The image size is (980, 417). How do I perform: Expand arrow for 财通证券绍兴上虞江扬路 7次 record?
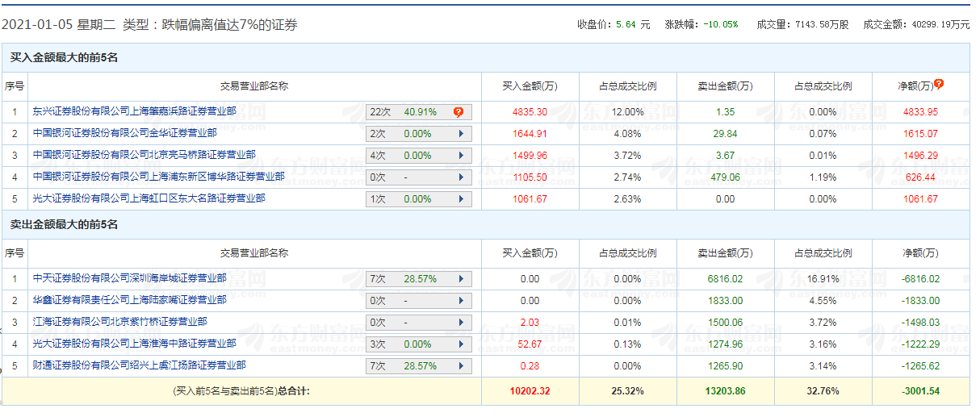click(x=461, y=366)
